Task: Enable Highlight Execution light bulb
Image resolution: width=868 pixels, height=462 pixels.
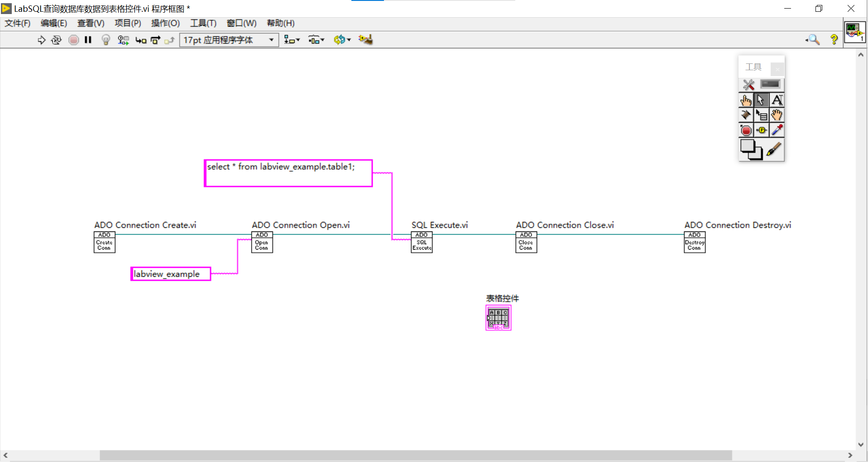Action: [x=105, y=40]
